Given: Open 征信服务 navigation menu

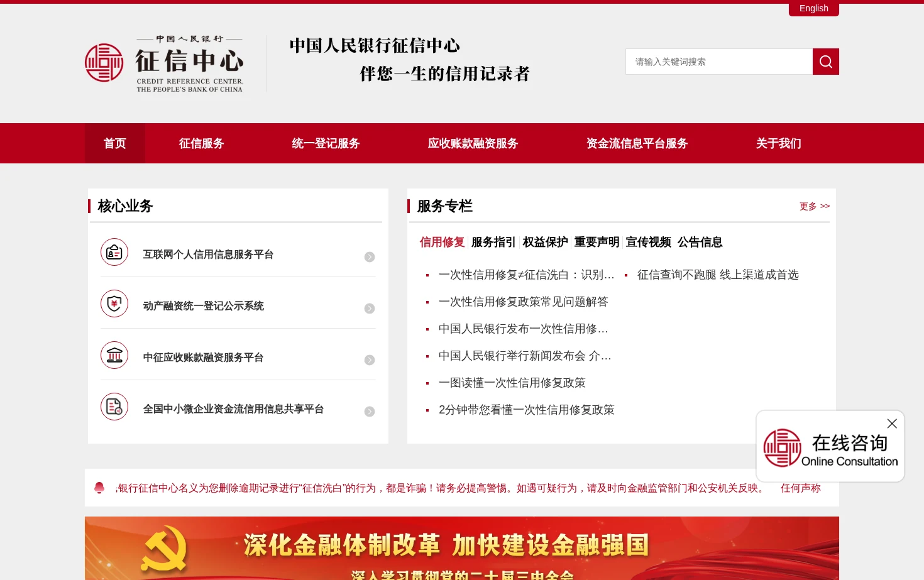Looking at the screenshot, I should 202,143.
